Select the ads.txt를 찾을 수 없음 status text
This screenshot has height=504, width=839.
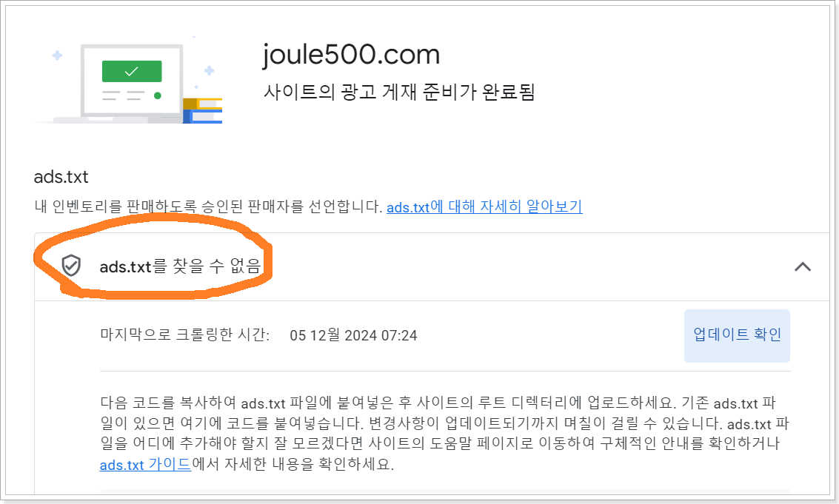click(x=180, y=266)
